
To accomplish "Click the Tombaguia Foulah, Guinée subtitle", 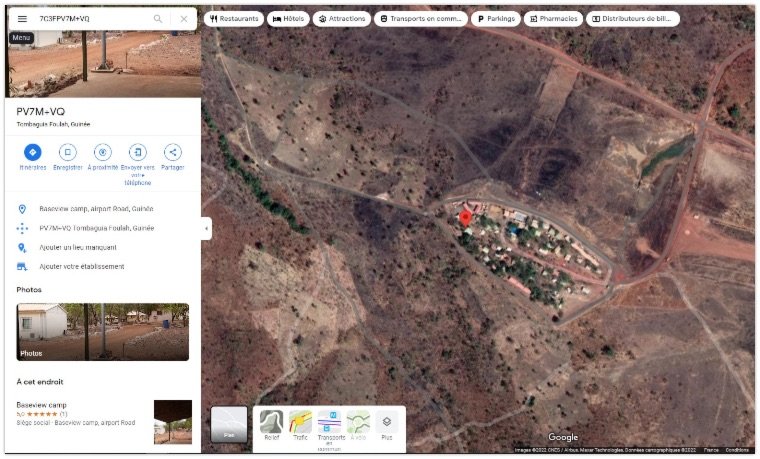I will click(53, 125).
